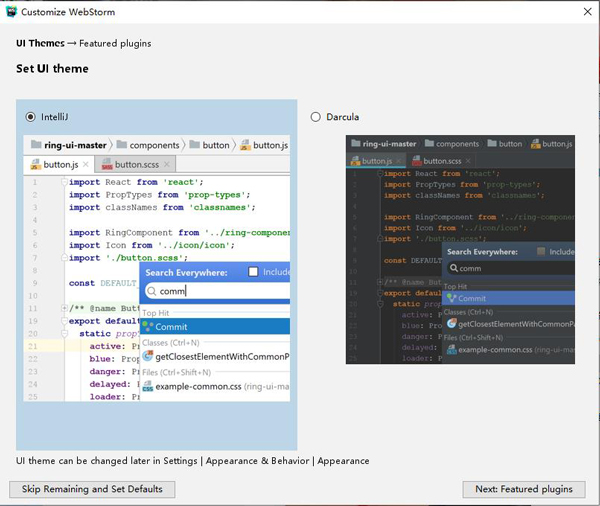Collapse the export default fold marker in Darcula preview
This screenshot has width=600, height=506.
pos(380,293)
